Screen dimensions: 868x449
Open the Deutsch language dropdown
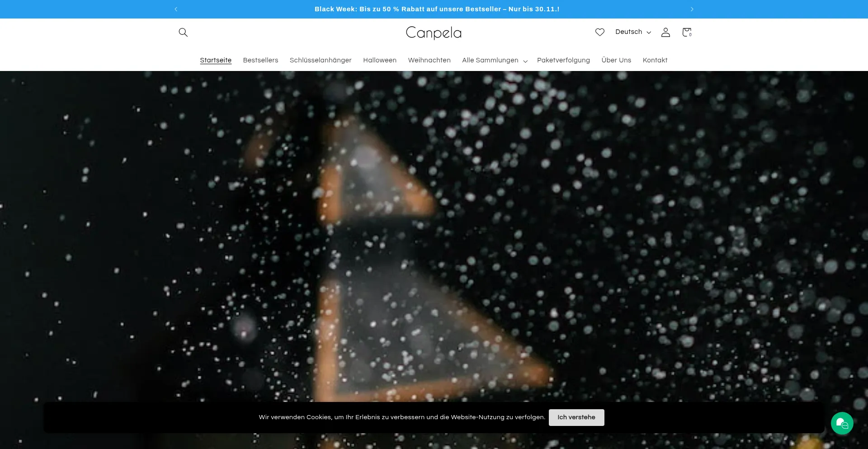[633, 32]
